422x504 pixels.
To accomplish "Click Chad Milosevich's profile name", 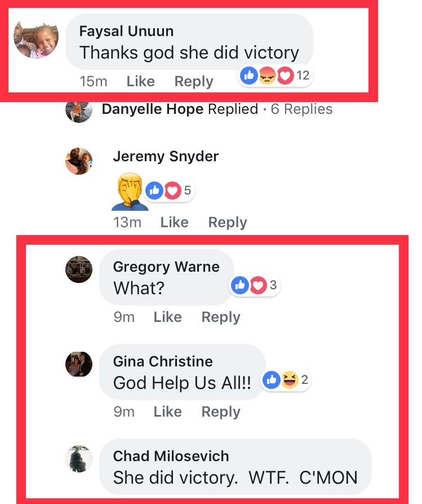I will [x=171, y=456].
